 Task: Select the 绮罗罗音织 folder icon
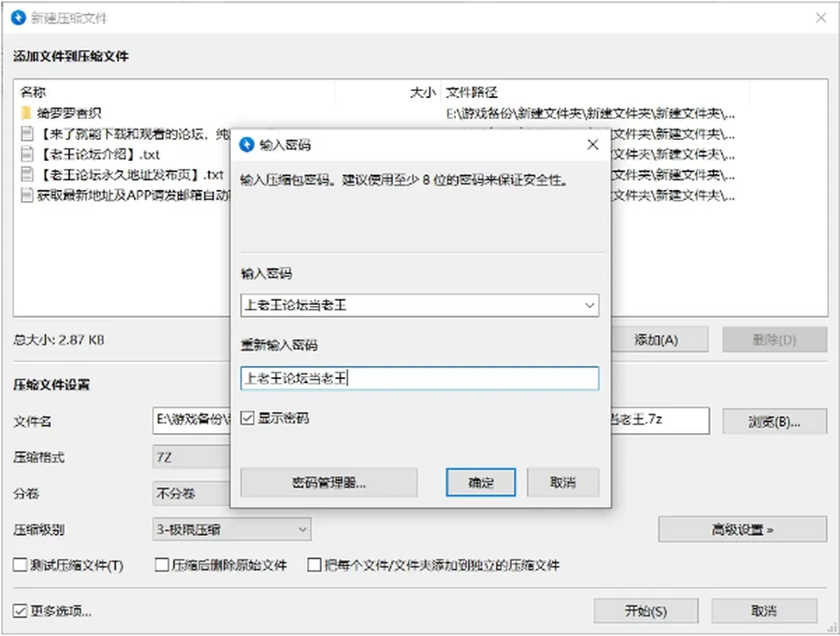coord(25,113)
